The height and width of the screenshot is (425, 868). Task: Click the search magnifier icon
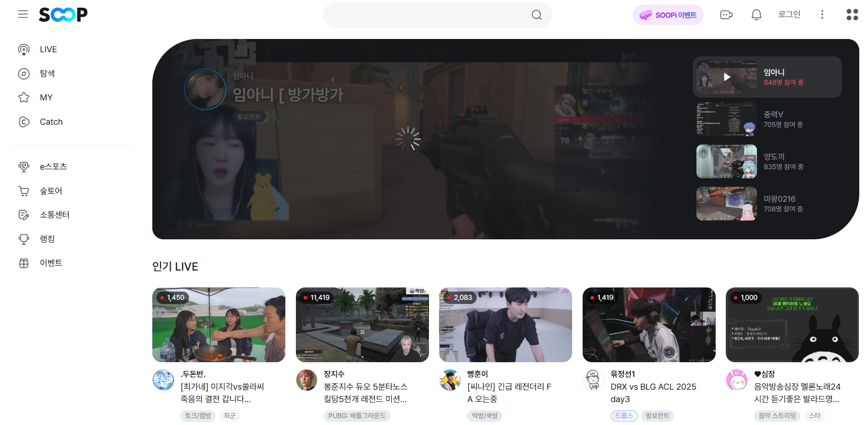click(536, 15)
